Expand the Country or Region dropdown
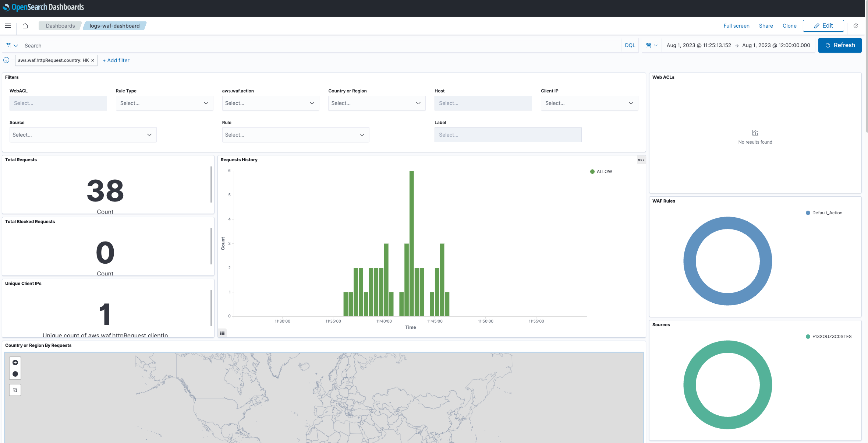This screenshot has height=443, width=868. (376, 103)
